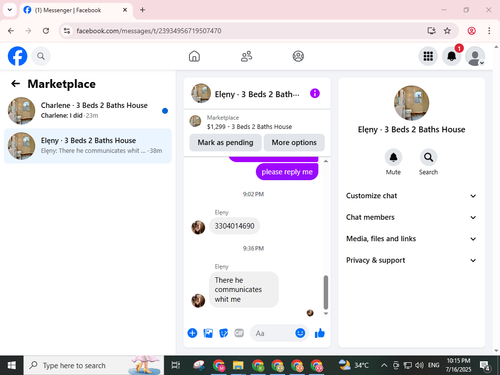Close the Messenger browser tab
This screenshot has width=500, height=375.
125,10
